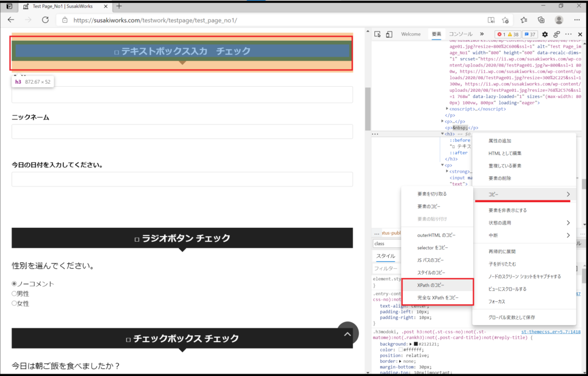The image size is (588, 376).
Task: Click the #212121 background color swatch
Action: point(416,344)
